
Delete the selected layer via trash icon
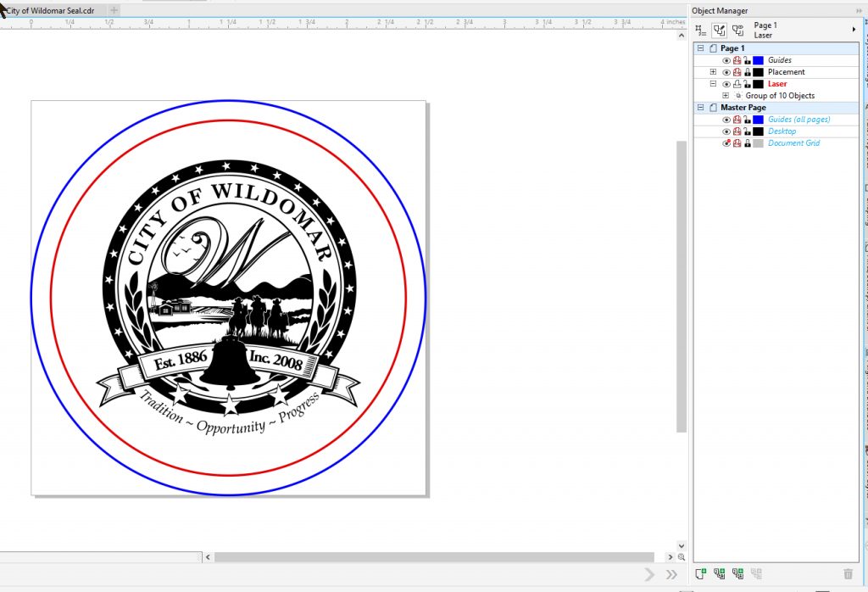click(x=848, y=573)
